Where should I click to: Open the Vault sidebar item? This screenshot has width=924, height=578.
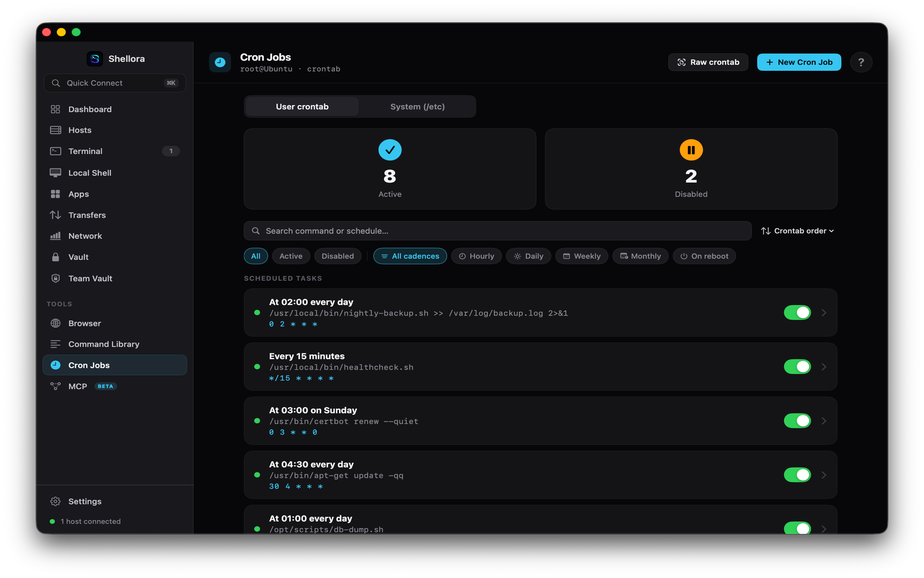(x=114, y=257)
